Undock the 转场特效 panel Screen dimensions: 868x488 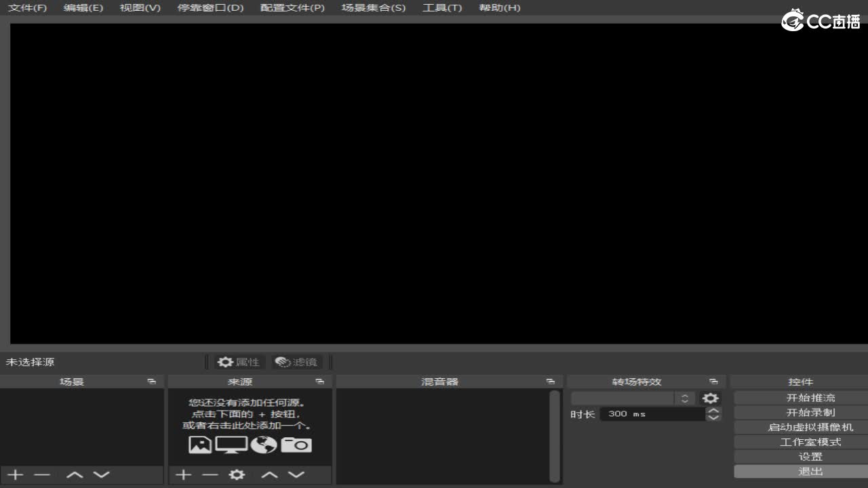click(x=713, y=382)
